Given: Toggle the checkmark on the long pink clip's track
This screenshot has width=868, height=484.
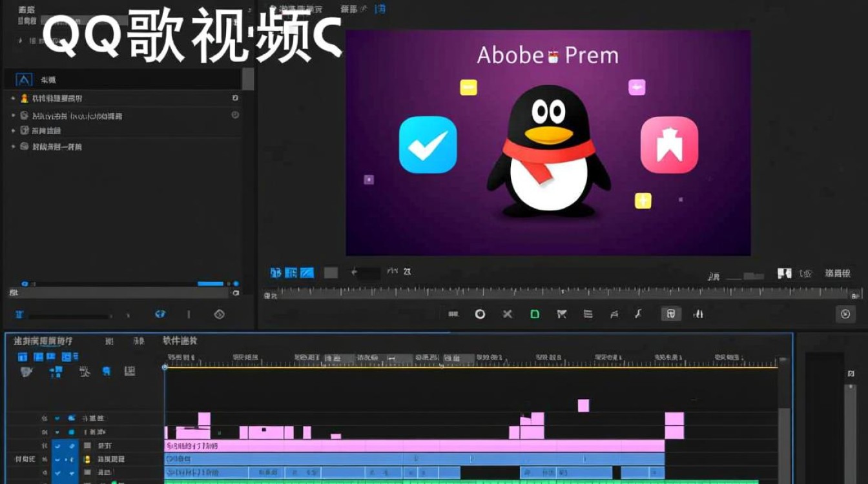Looking at the screenshot, I should (57, 446).
